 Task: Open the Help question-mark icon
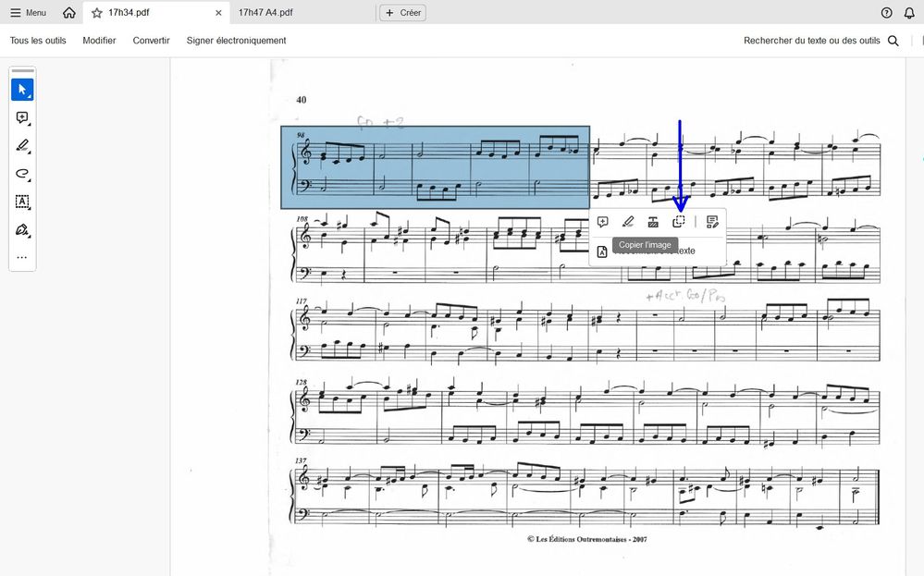tap(886, 12)
